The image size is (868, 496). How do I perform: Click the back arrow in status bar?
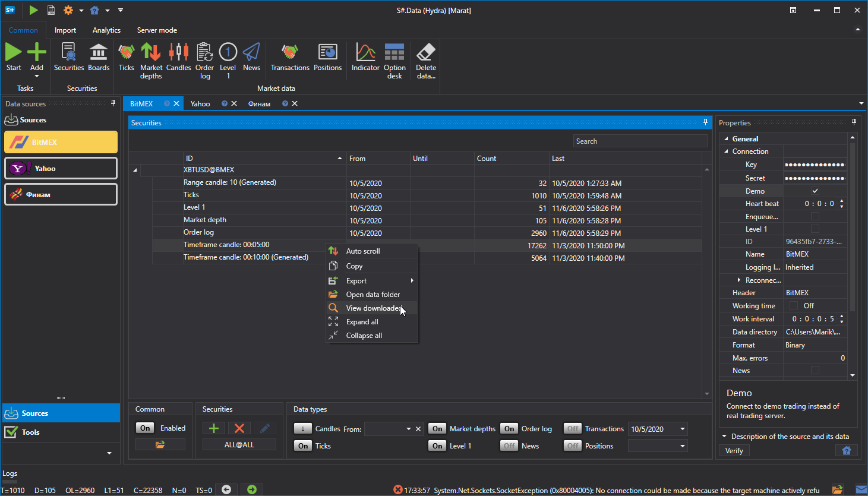(226, 489)
